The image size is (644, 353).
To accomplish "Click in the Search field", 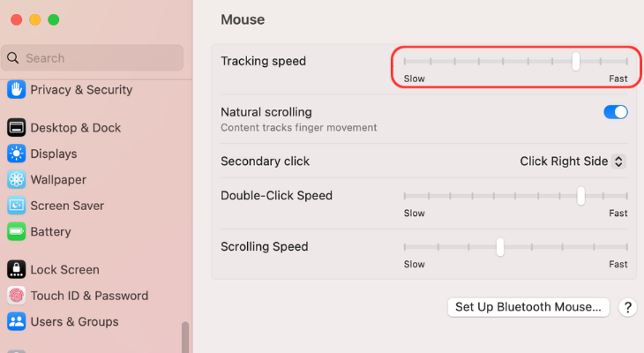I will point(92,58).
